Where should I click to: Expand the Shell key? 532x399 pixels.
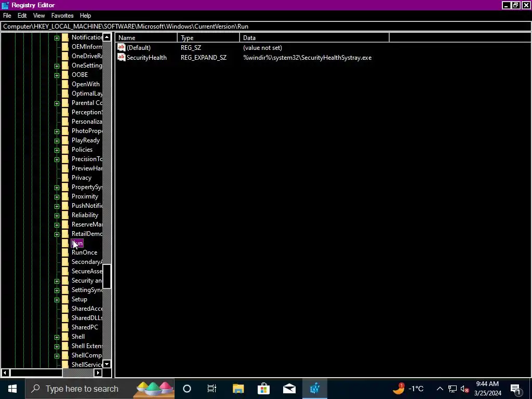(57, 337)
